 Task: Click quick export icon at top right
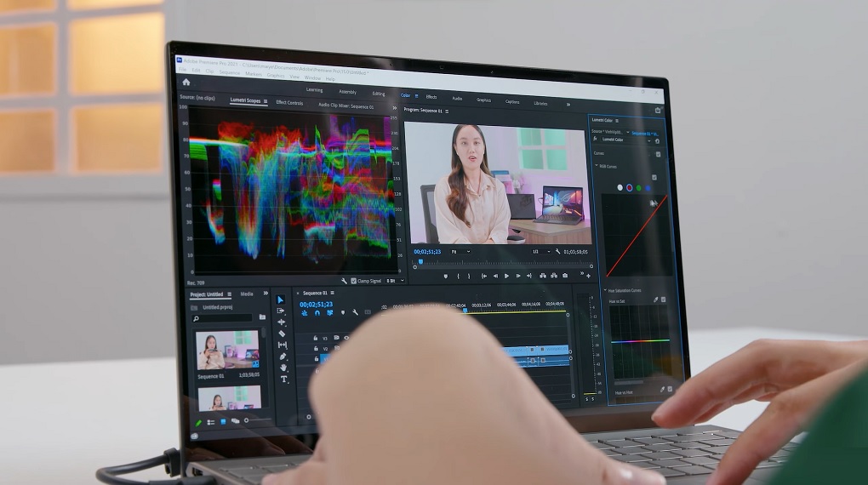(658, 111)
